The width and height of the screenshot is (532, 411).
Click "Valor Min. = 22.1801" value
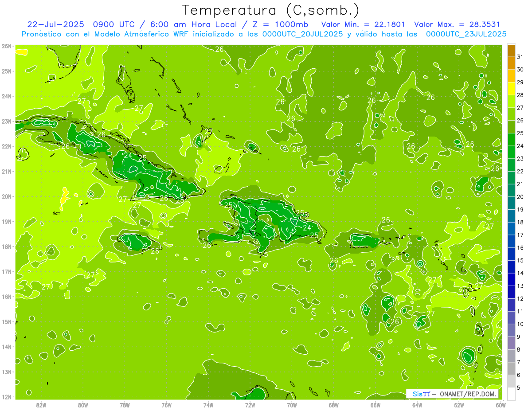tap(363, 24)
